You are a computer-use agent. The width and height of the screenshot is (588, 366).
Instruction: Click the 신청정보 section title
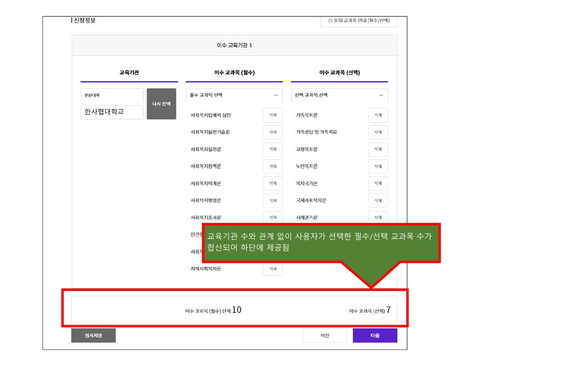tap(85, 20)
